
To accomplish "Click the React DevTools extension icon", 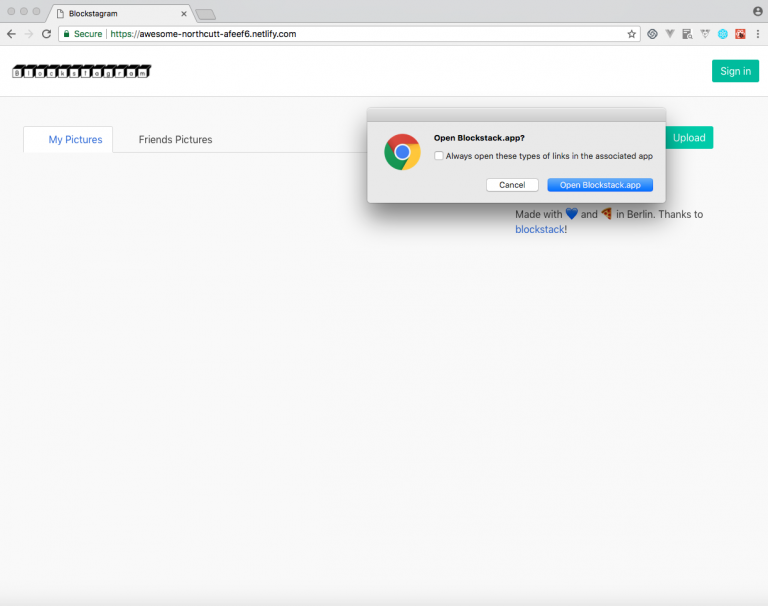I will pos(722,33).
